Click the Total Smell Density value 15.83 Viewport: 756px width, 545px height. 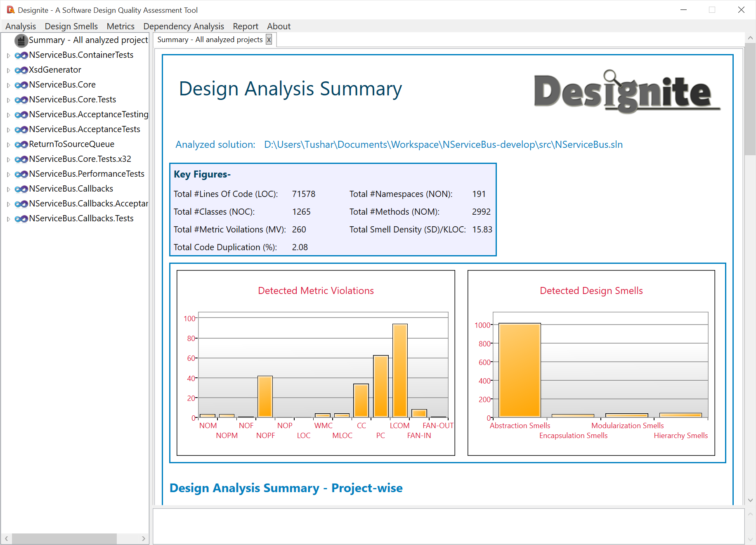(x=482, y=230)
